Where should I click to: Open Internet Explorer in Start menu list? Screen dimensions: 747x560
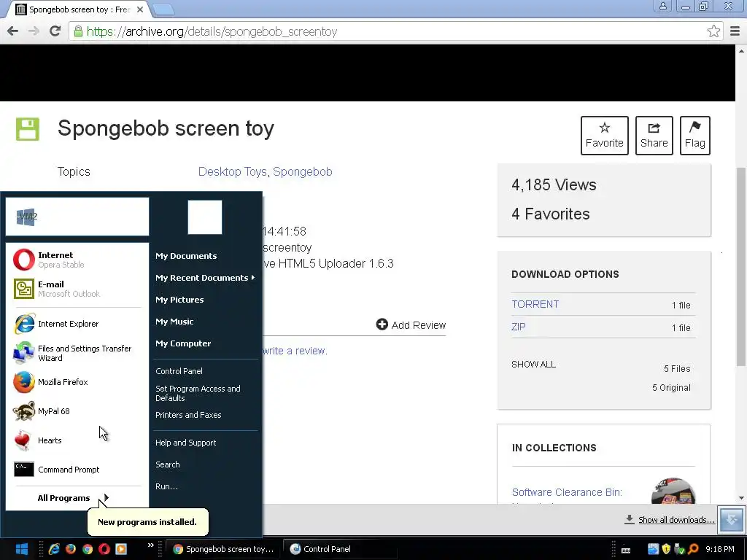76,324
